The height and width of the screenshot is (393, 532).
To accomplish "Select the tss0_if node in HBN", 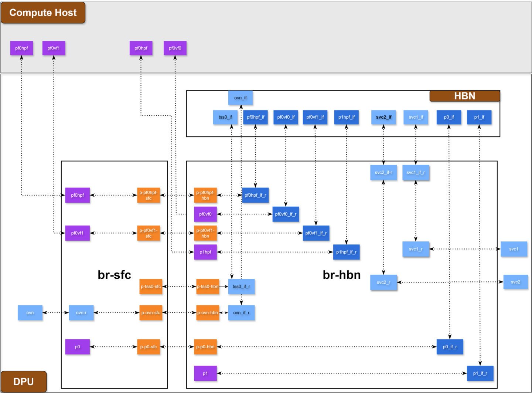I will coord(225,117).
